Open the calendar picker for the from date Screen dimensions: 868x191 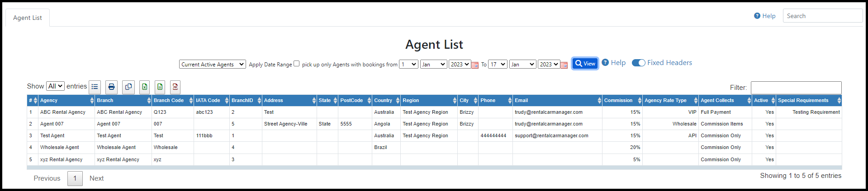click(x=475, y=65)
